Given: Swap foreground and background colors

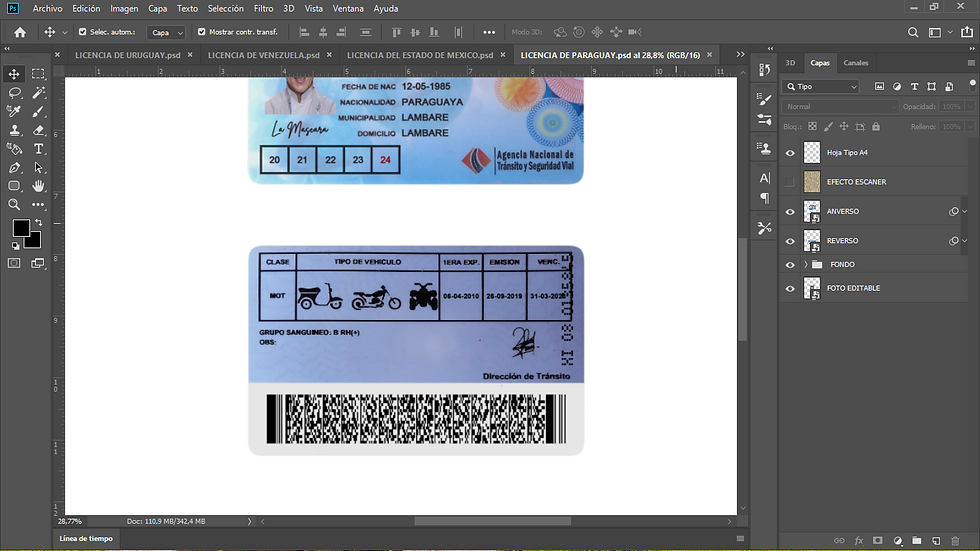Looking at the screenshot, I should point(39,222).
